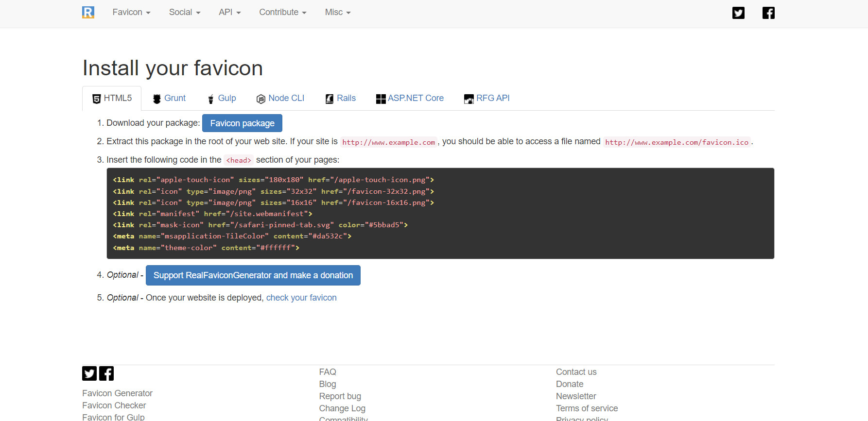The image size is (868, 421).
Task: Click the site.webmanifest code line
Action: point(212,214)
